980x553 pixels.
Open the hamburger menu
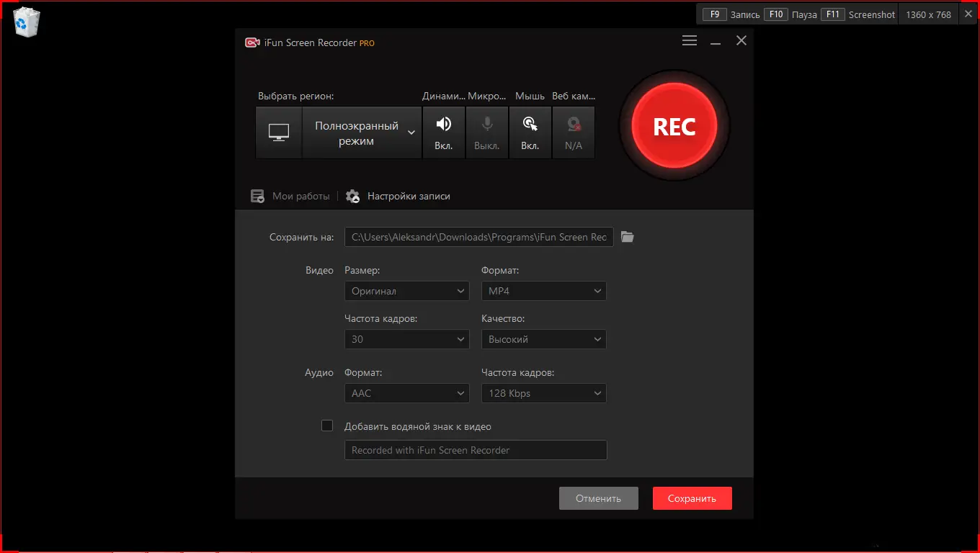tap(689, 40)
